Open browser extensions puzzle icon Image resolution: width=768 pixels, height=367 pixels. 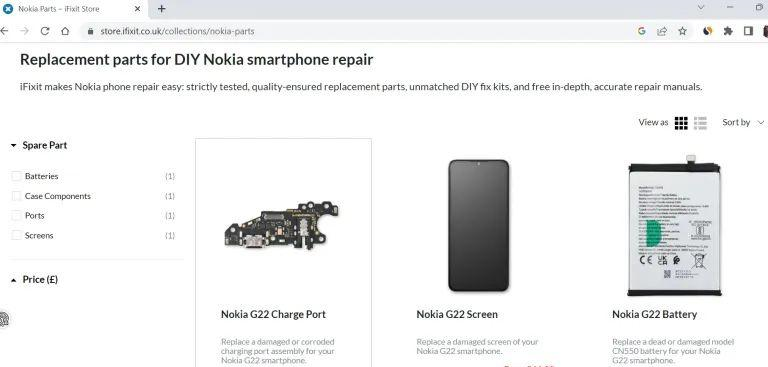click(728, 31)
